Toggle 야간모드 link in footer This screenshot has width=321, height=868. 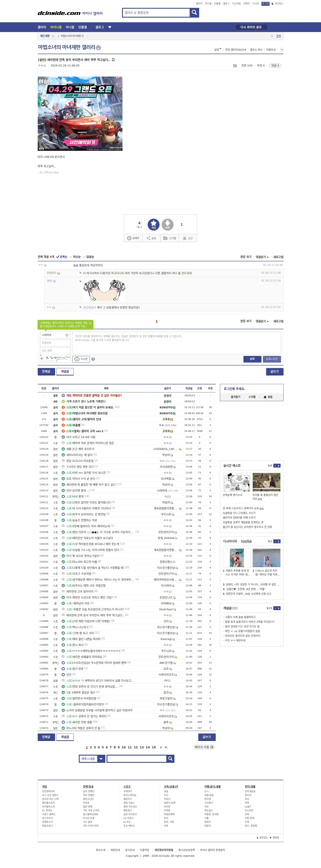pos(263,838)
